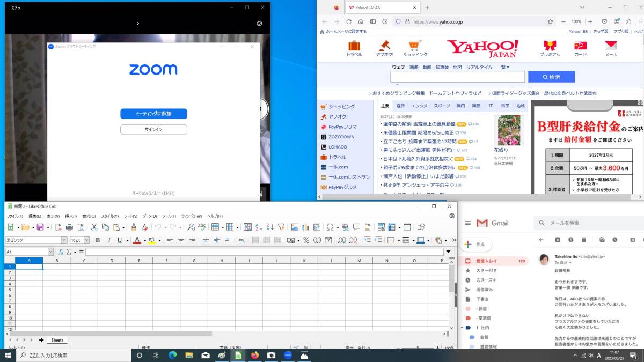Click the bookmark star in Firefox
644x362 pixels.
550,22
